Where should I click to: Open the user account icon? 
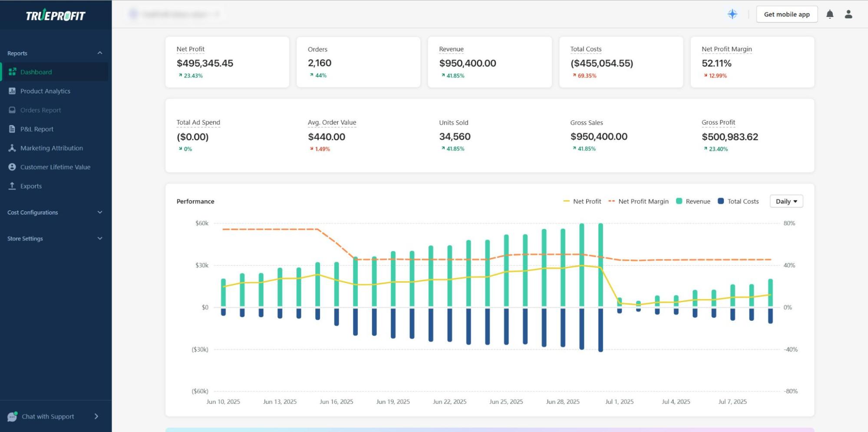848,14
